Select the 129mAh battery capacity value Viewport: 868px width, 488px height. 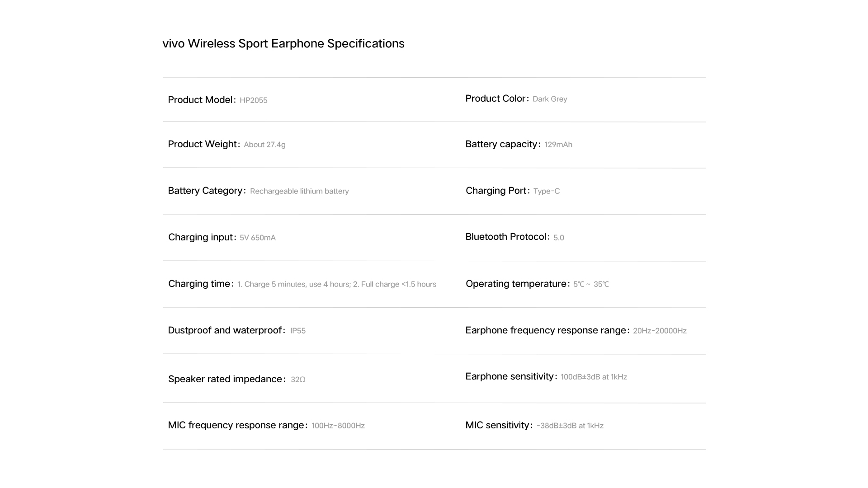[x=558, y=145]
